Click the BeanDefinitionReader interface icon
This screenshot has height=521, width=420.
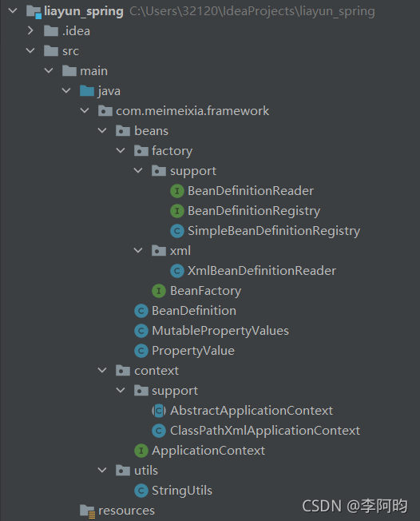[x=177, y=191]
